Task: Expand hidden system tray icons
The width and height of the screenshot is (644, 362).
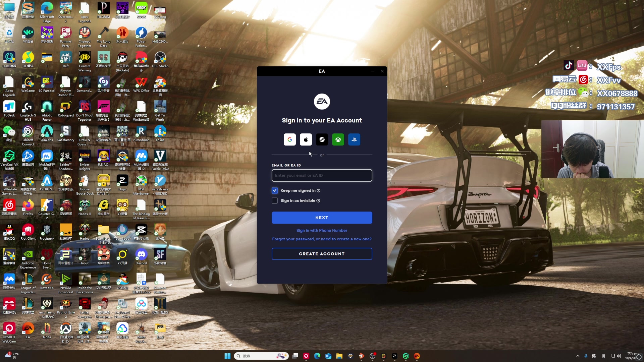Action: click(578, 356)
